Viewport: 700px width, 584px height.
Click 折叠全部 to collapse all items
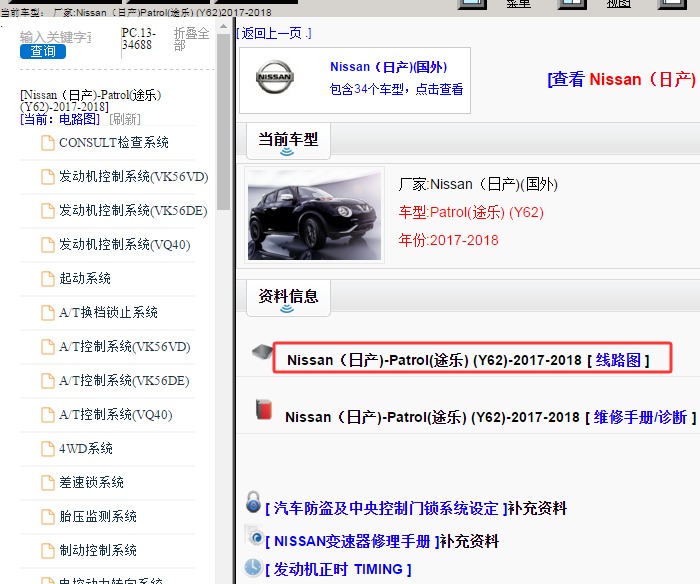tap(191, 39)
